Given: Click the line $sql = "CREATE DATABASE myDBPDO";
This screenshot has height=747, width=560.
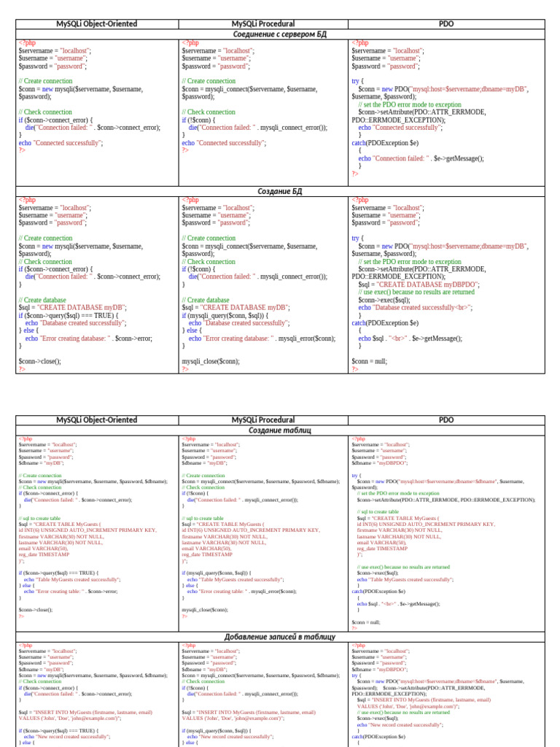Looking at the screenshot, I should tap(419, 285).
